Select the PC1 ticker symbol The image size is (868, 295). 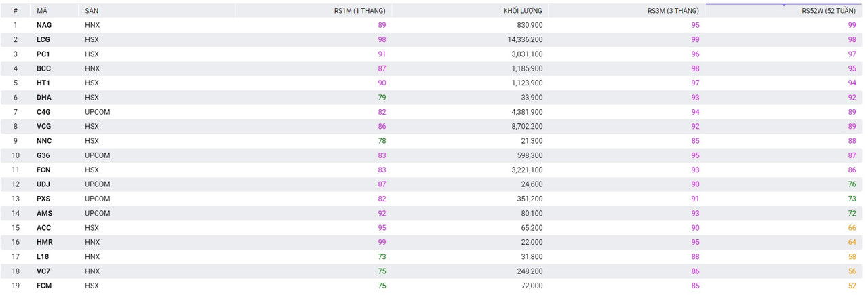click(43, 54)
